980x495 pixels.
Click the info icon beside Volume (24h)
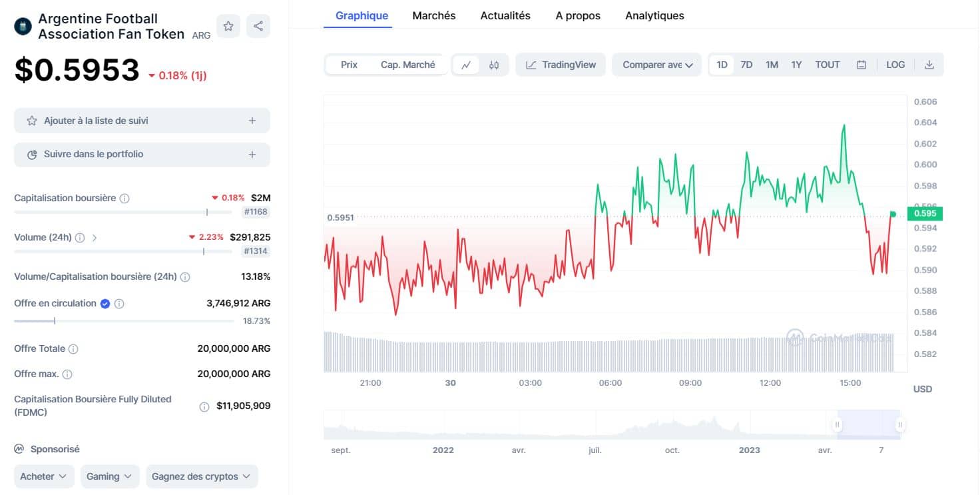(x=80, y=238)
